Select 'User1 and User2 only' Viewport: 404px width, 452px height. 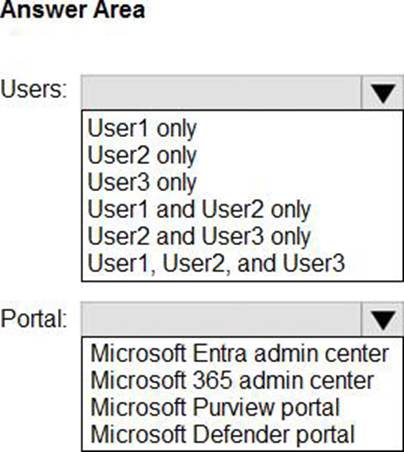pyautogui.click(x=199, y=210)
